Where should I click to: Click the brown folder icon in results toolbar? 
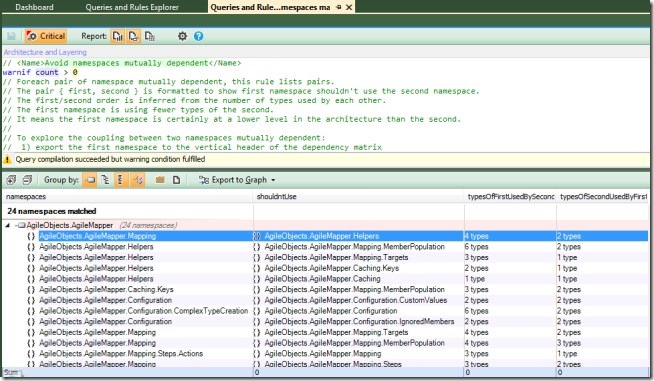(x=160, y=180)
